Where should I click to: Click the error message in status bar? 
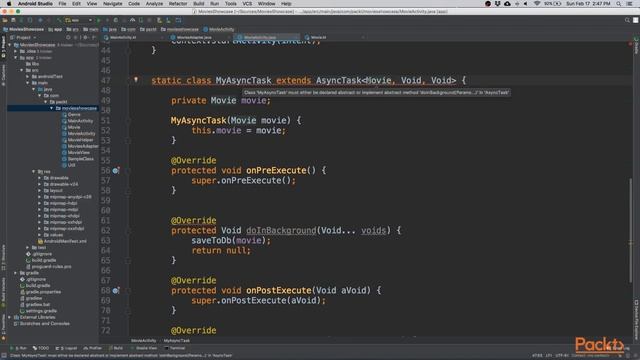[120, 356]
